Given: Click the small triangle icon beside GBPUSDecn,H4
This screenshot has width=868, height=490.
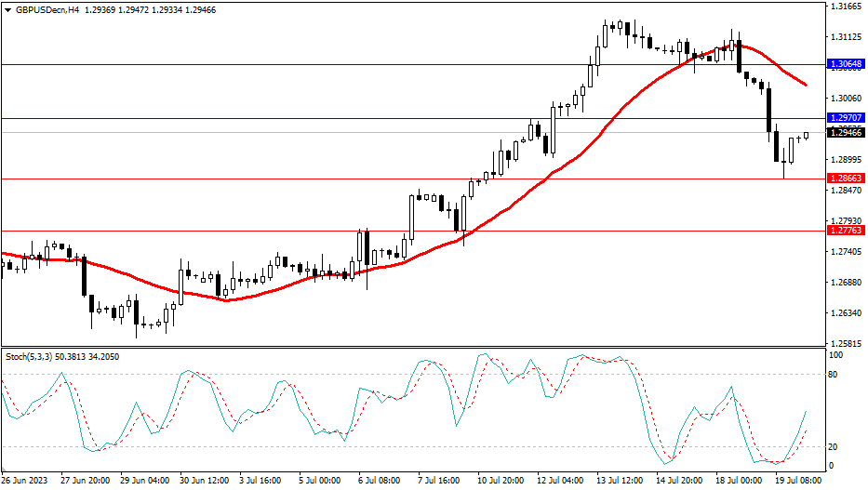Looking at the screenshot, I should (8, 8).
